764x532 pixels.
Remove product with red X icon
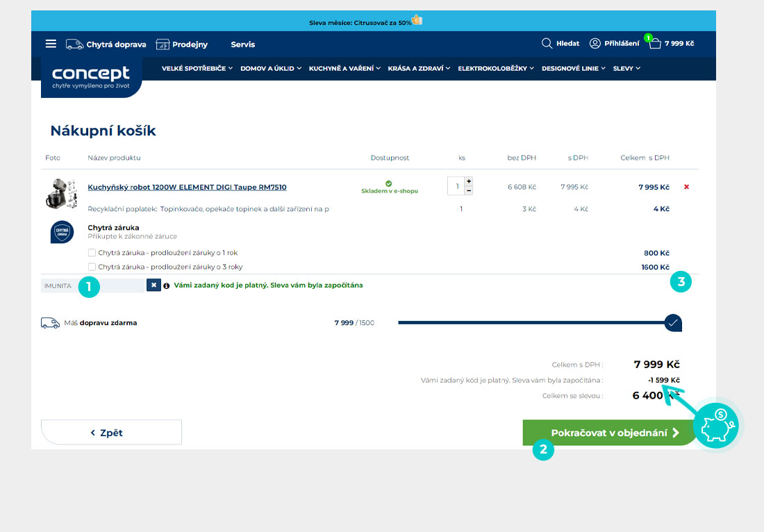(x=686, y=187)
